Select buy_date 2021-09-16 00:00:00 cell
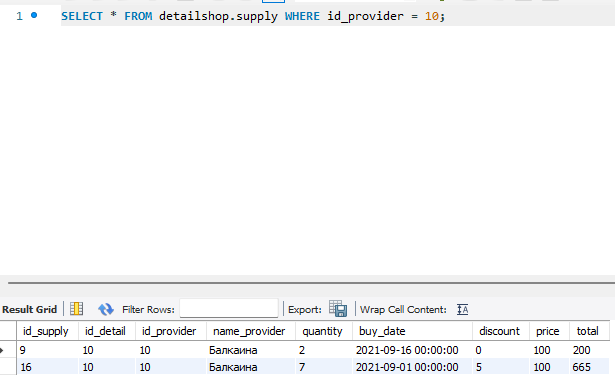The width and height of the screenshot is (615, 378). [412, 350]
